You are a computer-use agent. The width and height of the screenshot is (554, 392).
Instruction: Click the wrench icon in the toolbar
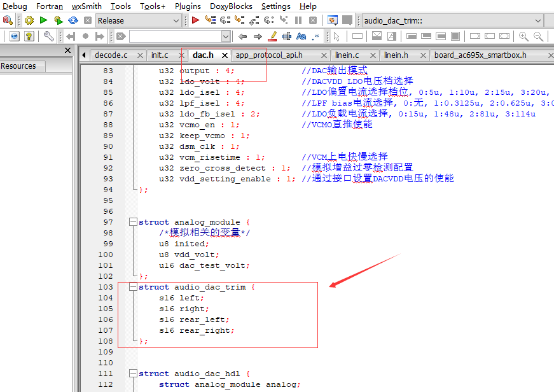48,36
